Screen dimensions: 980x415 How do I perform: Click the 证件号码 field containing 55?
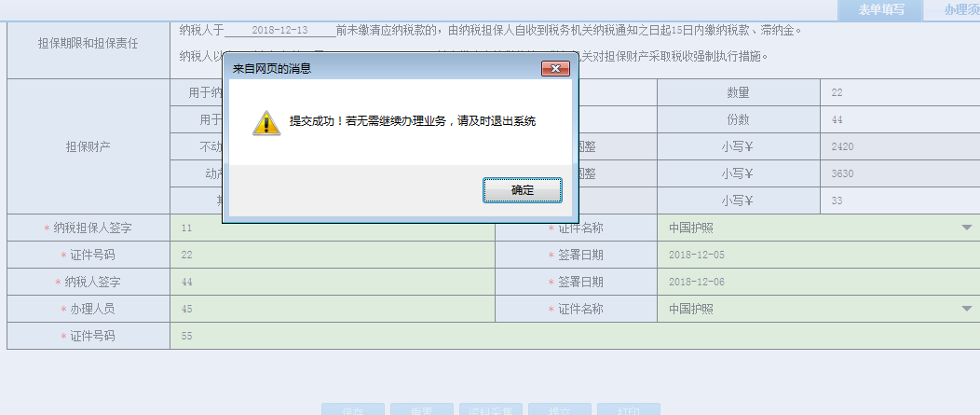tap(575, 336)
